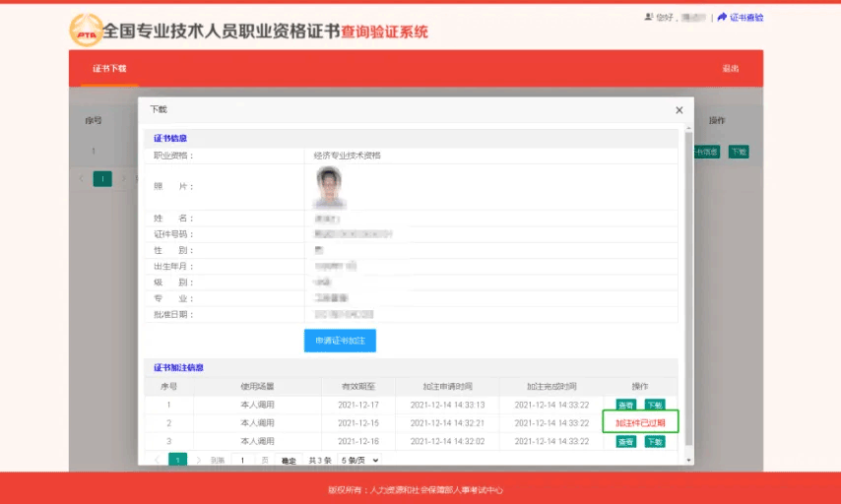841x504 pixels.
Task: Click the next page arrow in dialog pagination
Action: [198, 460]
